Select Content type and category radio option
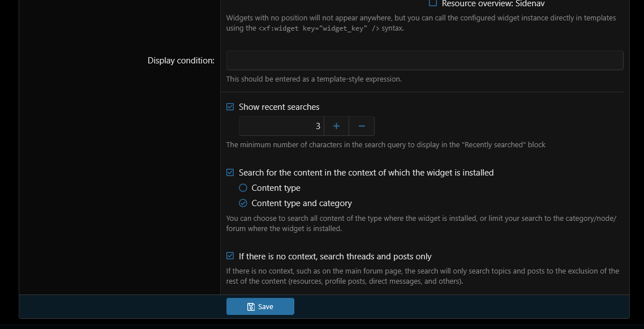644x329 pixels. [x=243, y=203]
